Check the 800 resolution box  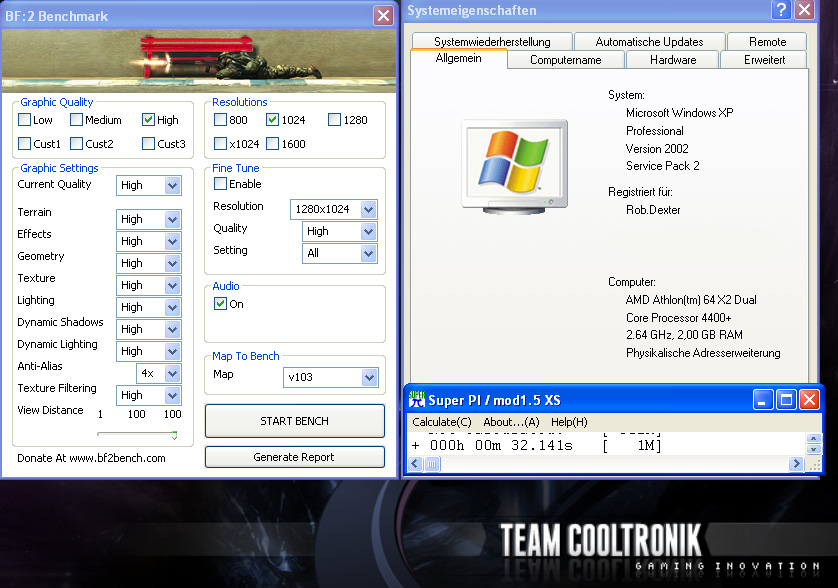coord(220,120)
